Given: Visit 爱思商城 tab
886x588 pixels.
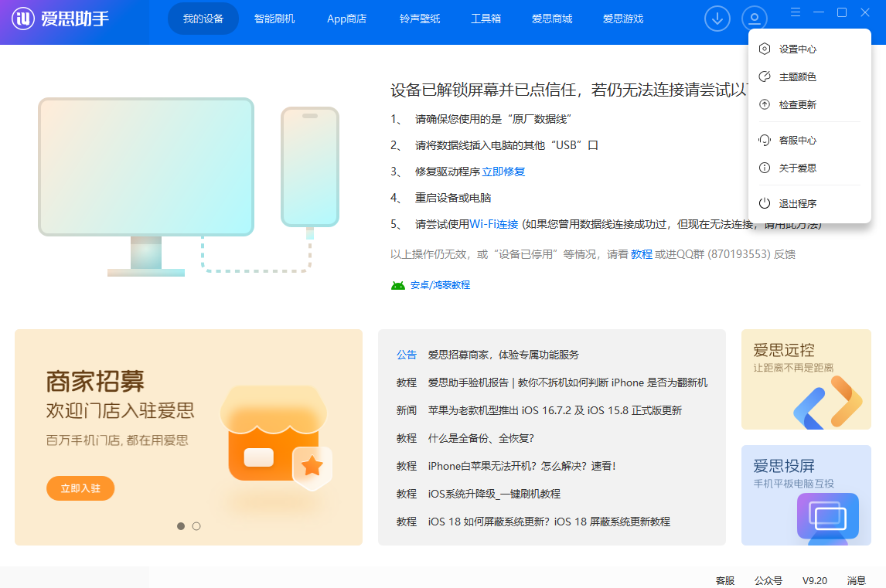Looking at the screenshot, I should tap(552, 19).
